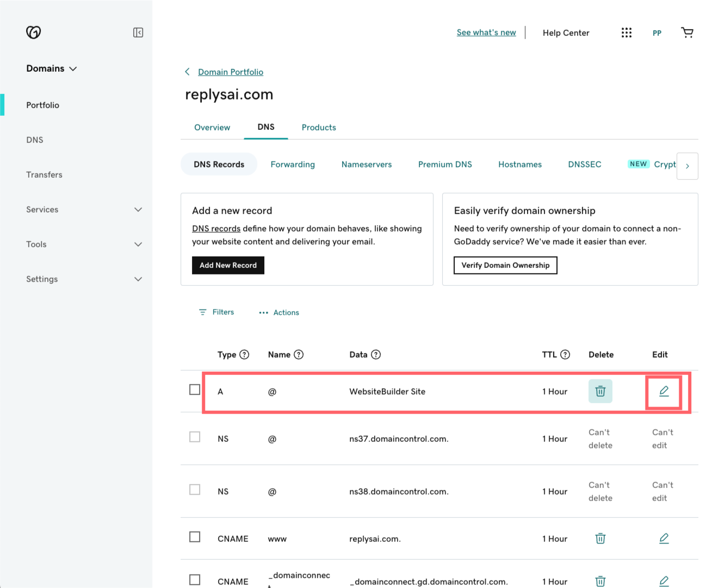Edit the _domainconnect CNAME record
The height and width of the screenshot is (588, 719).
(x=664, y=581)
